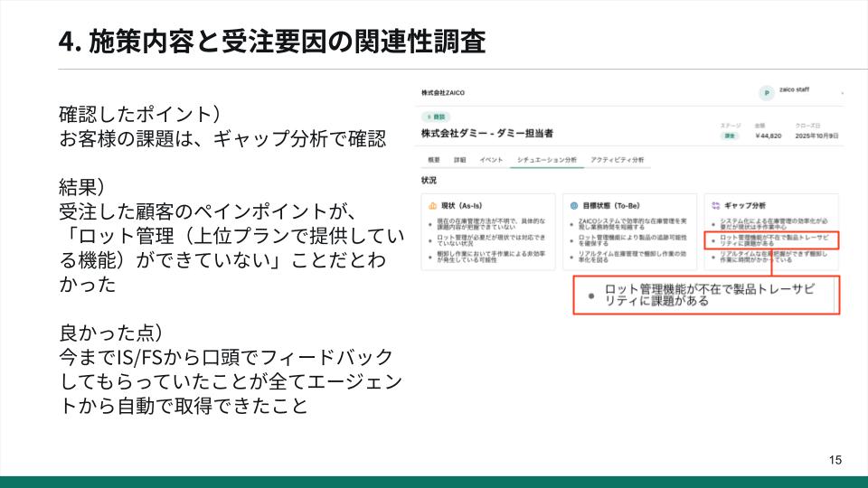Click the zaico staff profile avatar
This screenshot has height=488, width=868.
point(766,93)
